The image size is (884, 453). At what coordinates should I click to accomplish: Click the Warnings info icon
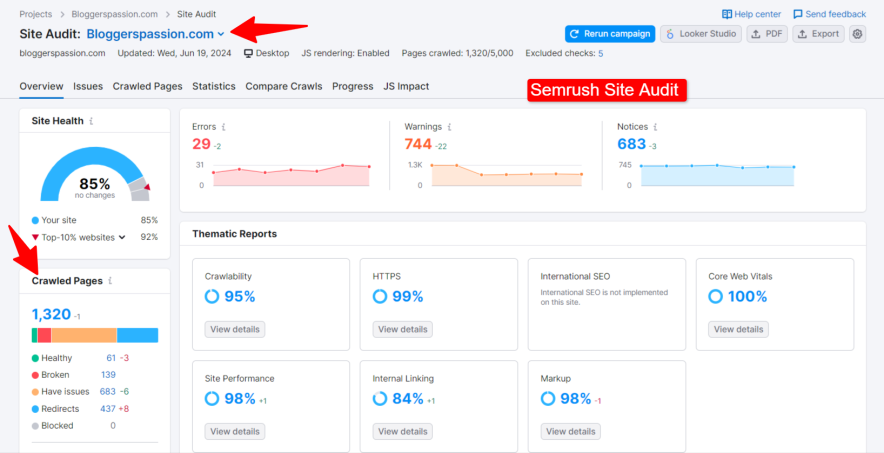click(x=450, y=127)
